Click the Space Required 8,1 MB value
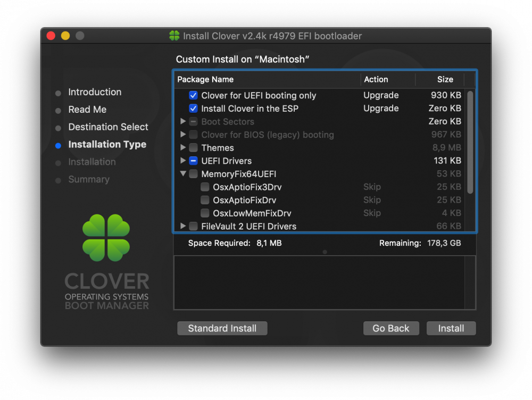 (x=269, y=243)
